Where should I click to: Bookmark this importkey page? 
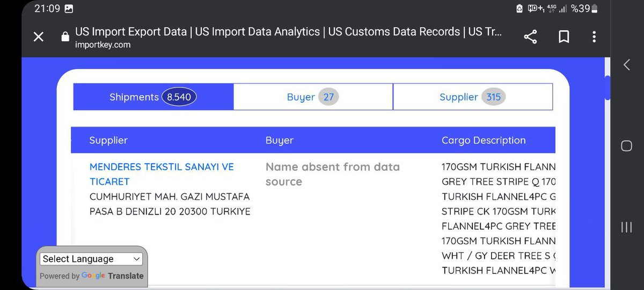(564, 37)
